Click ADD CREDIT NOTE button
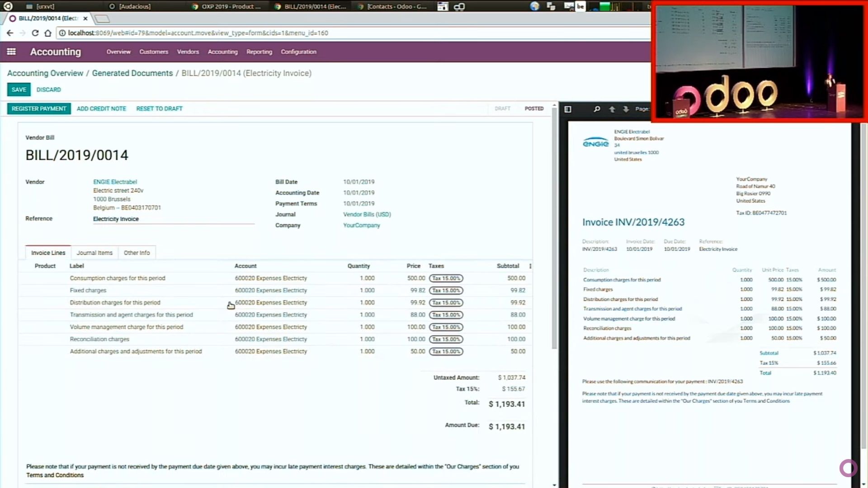 [101, 108]
